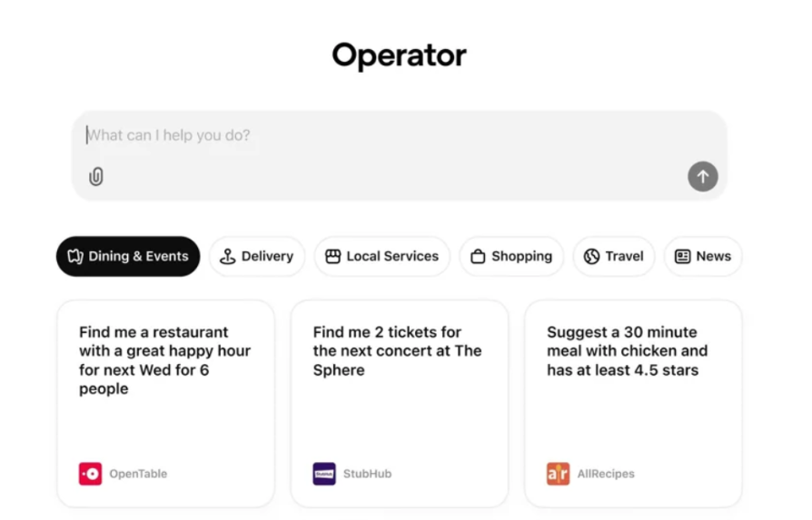Switch to the Delivery tab
The width and height of the screenshot is (812, 520).
click(257, 257)
